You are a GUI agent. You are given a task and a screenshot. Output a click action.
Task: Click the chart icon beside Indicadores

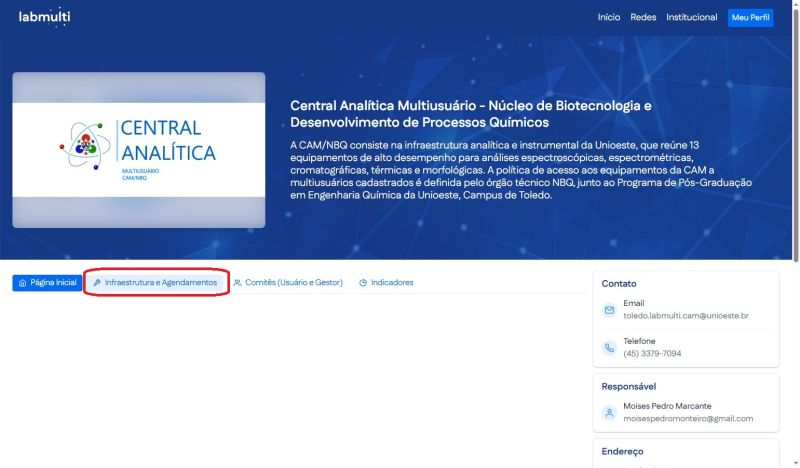(x=363, y=283)
